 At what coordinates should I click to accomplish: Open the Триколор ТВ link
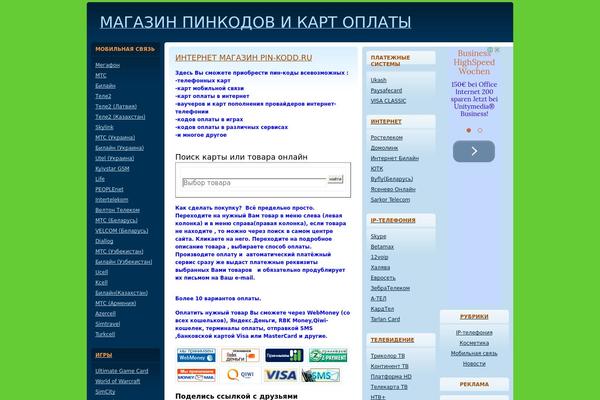pos(388,356)
